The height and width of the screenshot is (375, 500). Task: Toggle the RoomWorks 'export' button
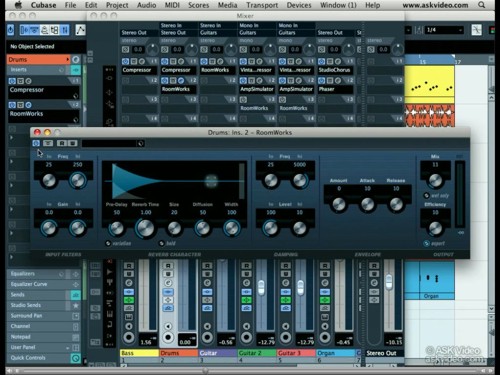(x=426, y=243)
